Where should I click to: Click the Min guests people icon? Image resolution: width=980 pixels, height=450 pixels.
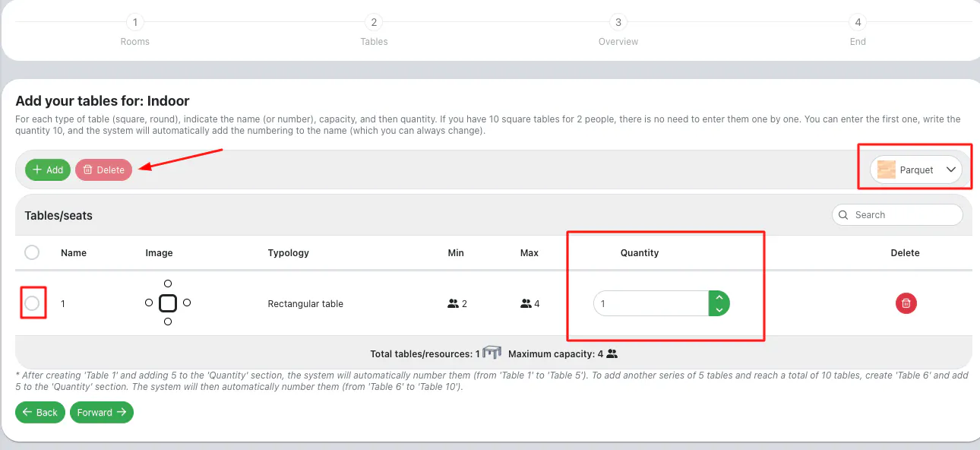[x=454, y=304]
